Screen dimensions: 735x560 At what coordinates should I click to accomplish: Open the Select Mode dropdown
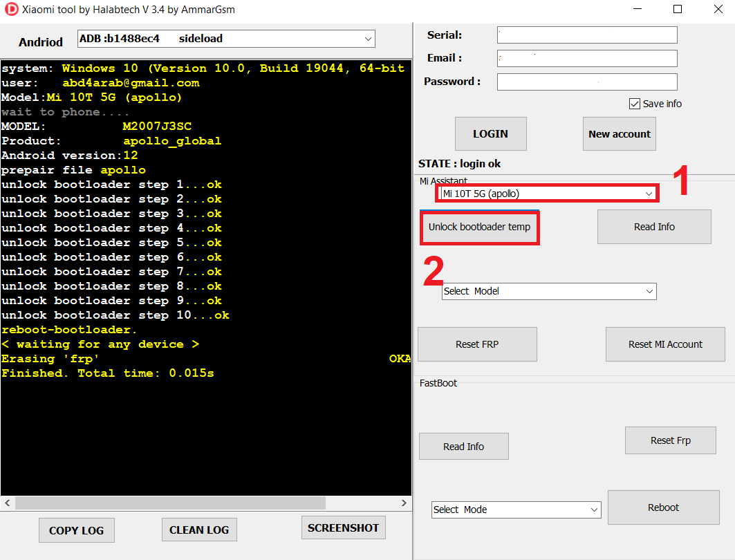pos(516,510)
